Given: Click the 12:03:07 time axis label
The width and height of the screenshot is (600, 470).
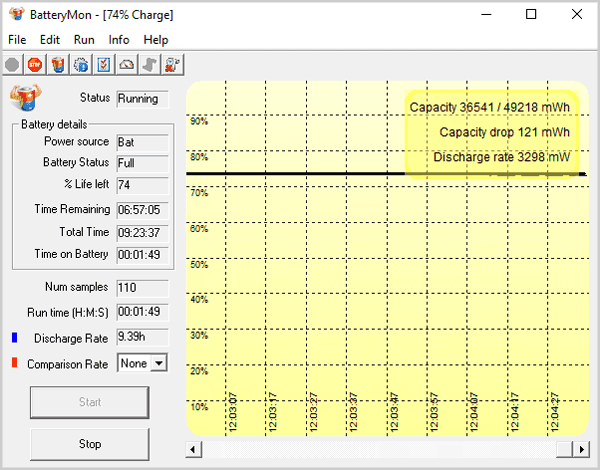Looking at the screenshot, I should [233, 412].
